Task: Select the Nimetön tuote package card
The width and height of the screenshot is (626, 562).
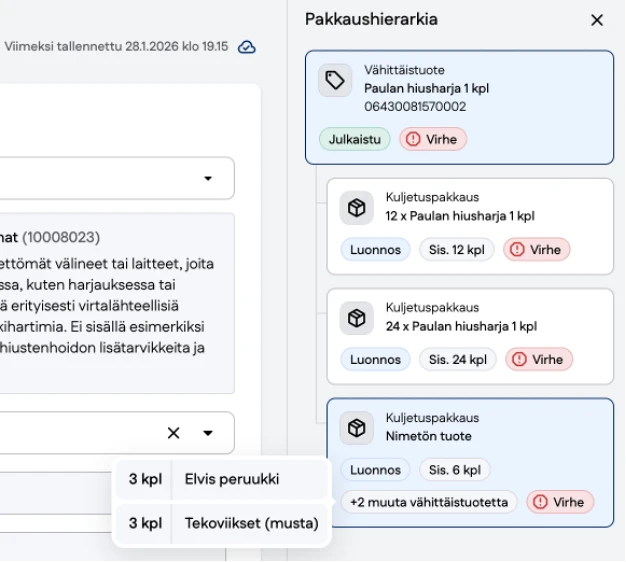Action: 470,463
